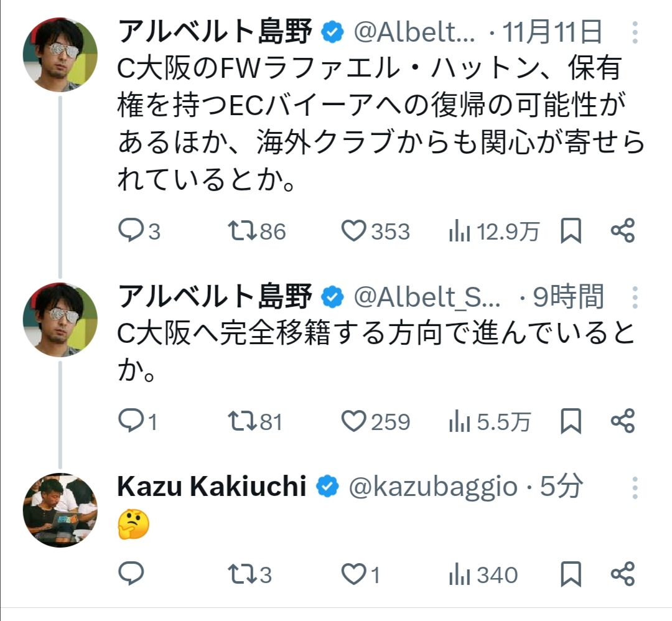Open Kazu Kakiuchi's profile picture
Image resolution: width=672 pixels, height=621 pixels.
(x=60, y=510)
